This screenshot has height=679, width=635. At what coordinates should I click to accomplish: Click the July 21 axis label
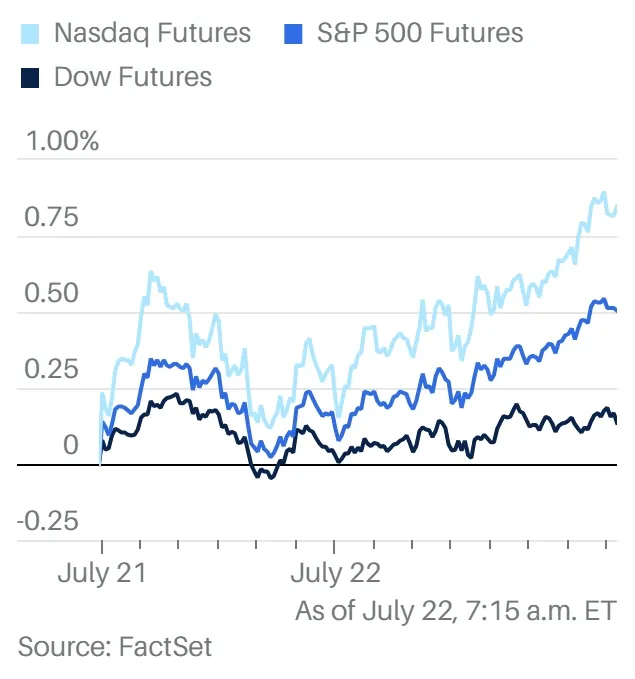pos(102,574)
